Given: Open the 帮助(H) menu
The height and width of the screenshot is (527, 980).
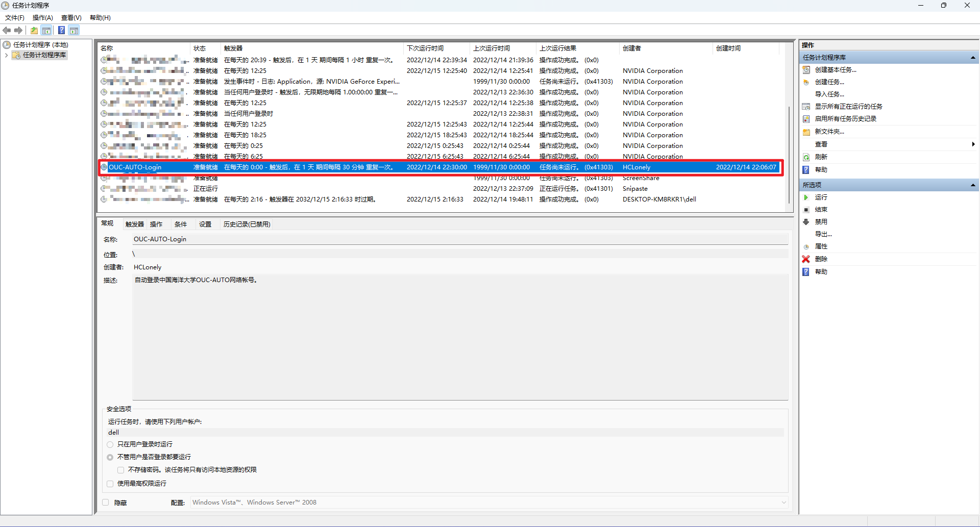Looking at the screenshot, I should pyautogui.click(x=100, y=18).
